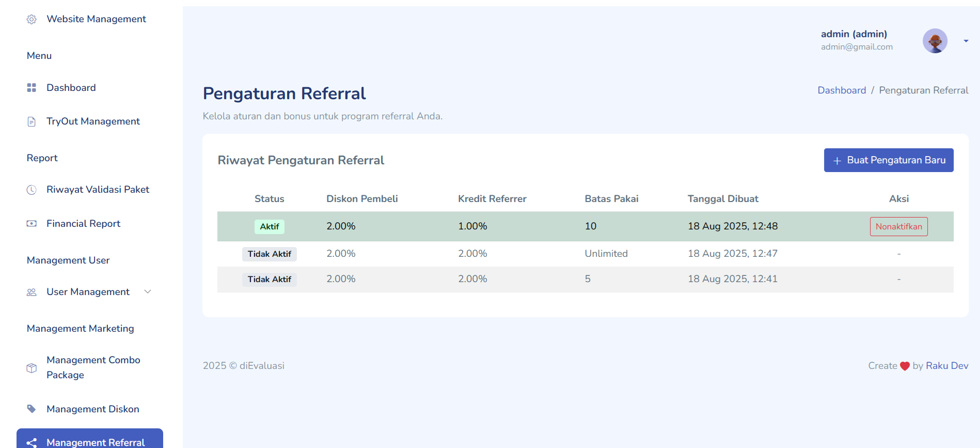Click the 1.00% Kredit Referrer value
Screen dimensions: 980x448
point(472,226)
